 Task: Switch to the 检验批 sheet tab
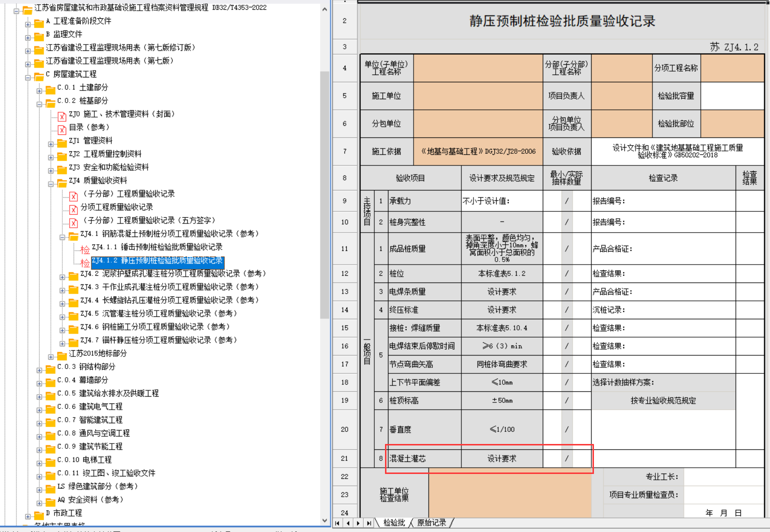pyautogui.click(x=394, y=523)
